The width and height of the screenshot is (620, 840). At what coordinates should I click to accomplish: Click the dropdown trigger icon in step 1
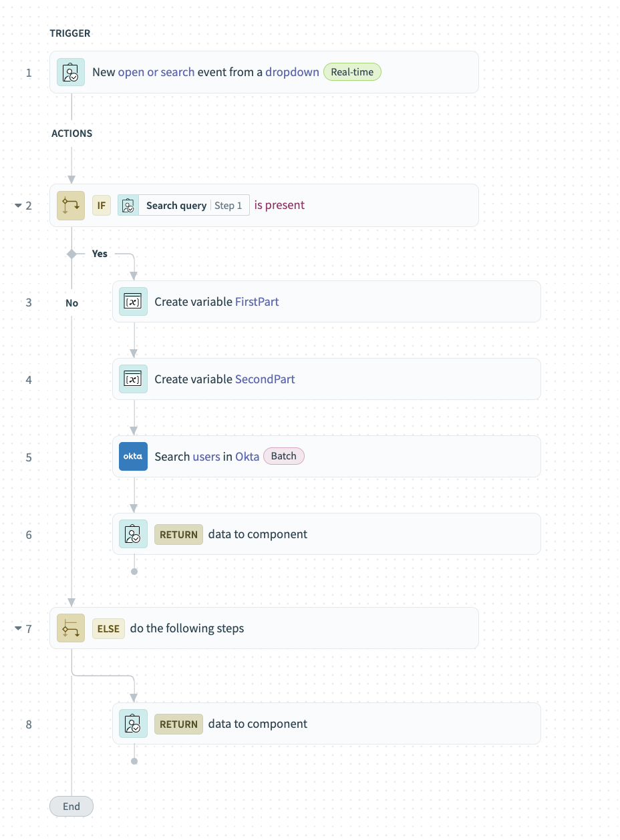coord(70,71)
